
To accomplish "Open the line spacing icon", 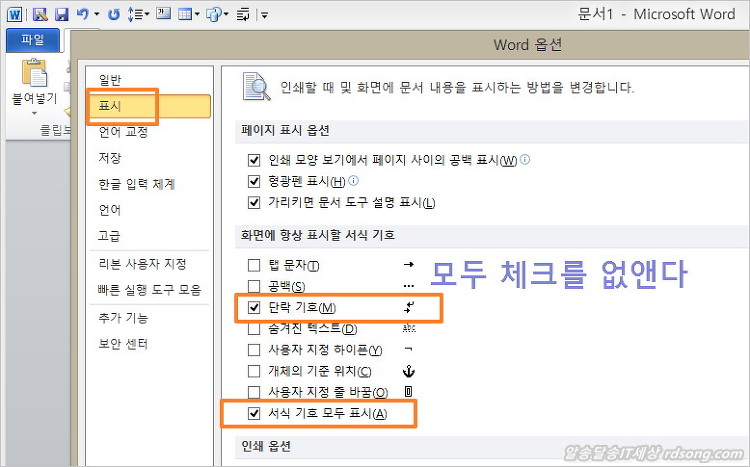I will click(x=136, y=14).
